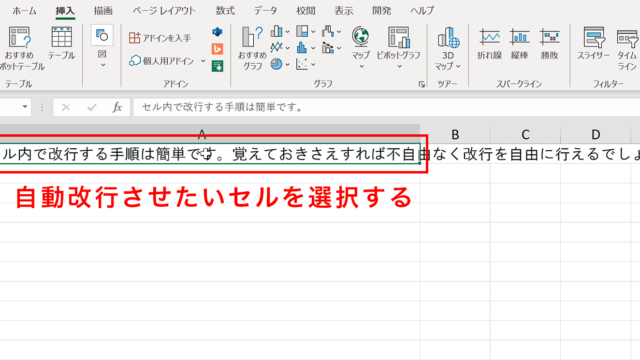Expand the hierarchy chart dropdown arrow
The height and width of the screenshot is (360, 640).
[x=313, y=31]
